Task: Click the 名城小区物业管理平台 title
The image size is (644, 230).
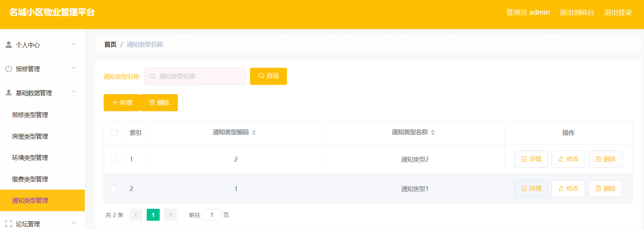Action: pyautogui.click(x=52, y=12)
